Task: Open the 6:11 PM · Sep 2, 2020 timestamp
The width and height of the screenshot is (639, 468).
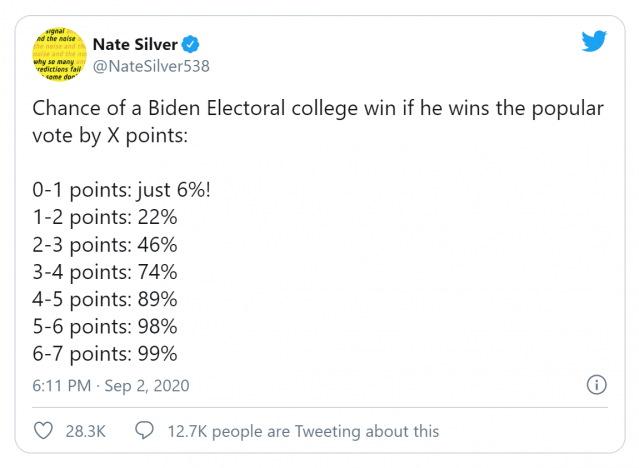Action: 111,386
